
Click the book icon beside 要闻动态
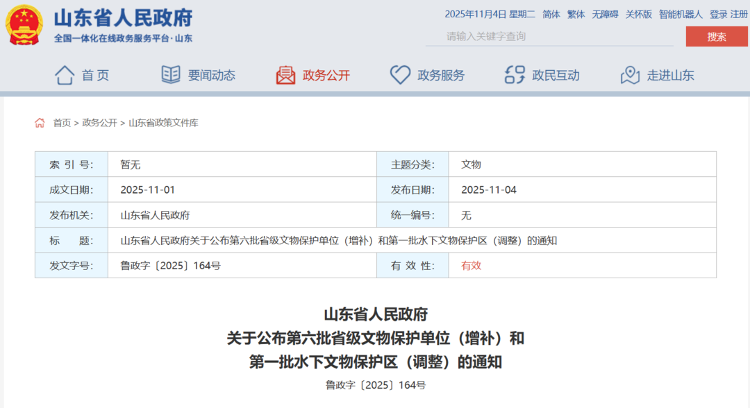click(x=171, y=75)
